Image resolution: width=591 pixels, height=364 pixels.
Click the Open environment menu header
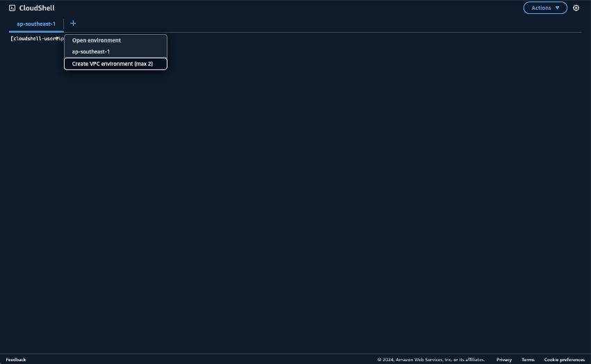point(97,40)
